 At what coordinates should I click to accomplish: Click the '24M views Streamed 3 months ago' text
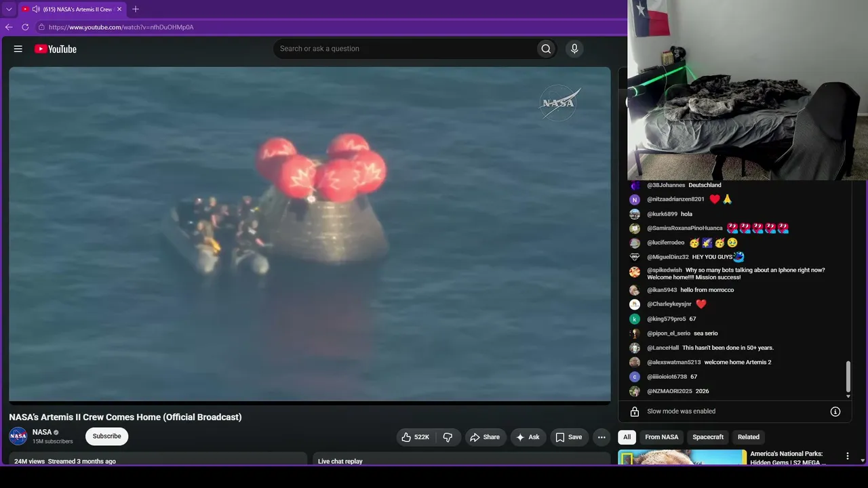point(65,462)
